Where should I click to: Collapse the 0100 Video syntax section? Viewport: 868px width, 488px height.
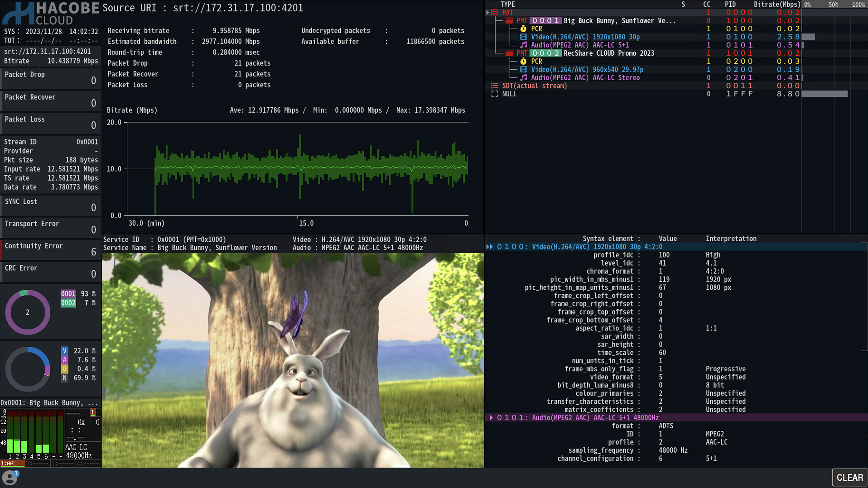point(490,247)
